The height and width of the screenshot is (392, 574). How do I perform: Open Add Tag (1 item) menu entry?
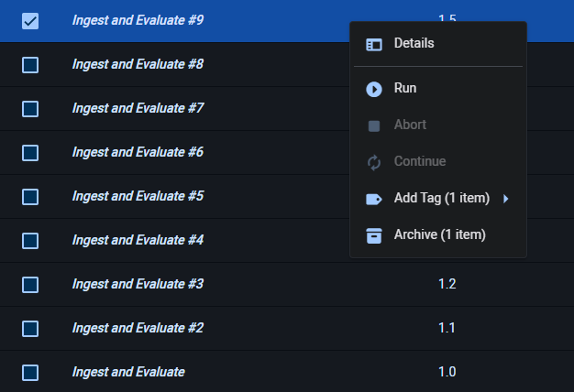(x=441, y=199)
